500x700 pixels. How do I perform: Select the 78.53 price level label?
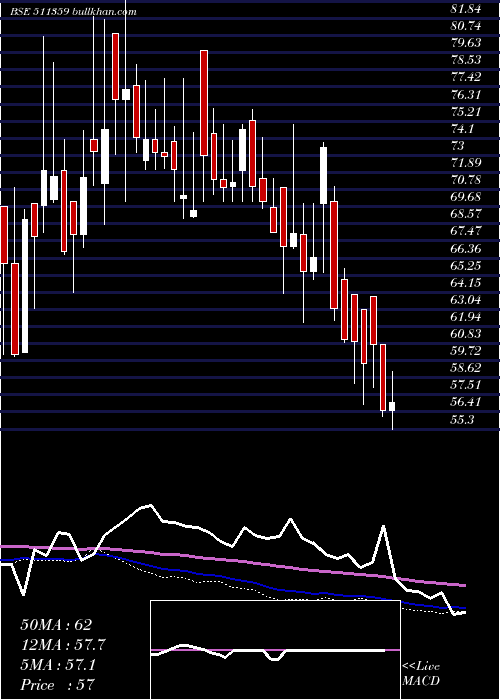click(x=466, y=60)
